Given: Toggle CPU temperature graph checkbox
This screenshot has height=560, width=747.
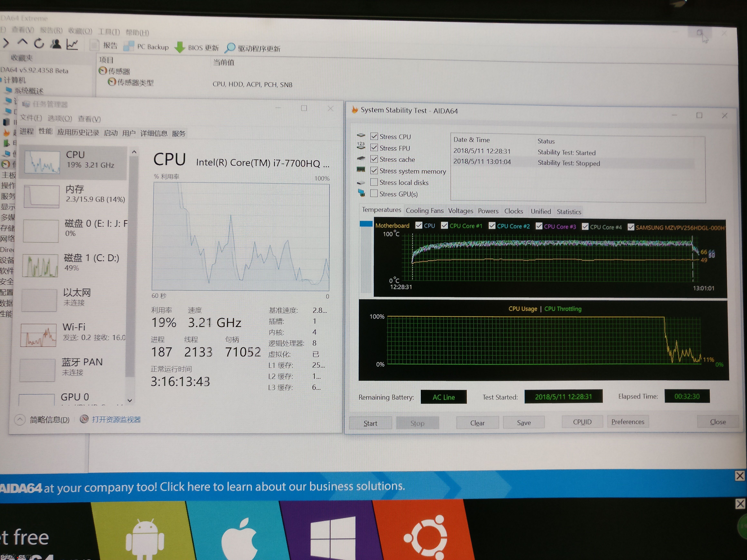Looking at the screenshot, I should (419, 225).
